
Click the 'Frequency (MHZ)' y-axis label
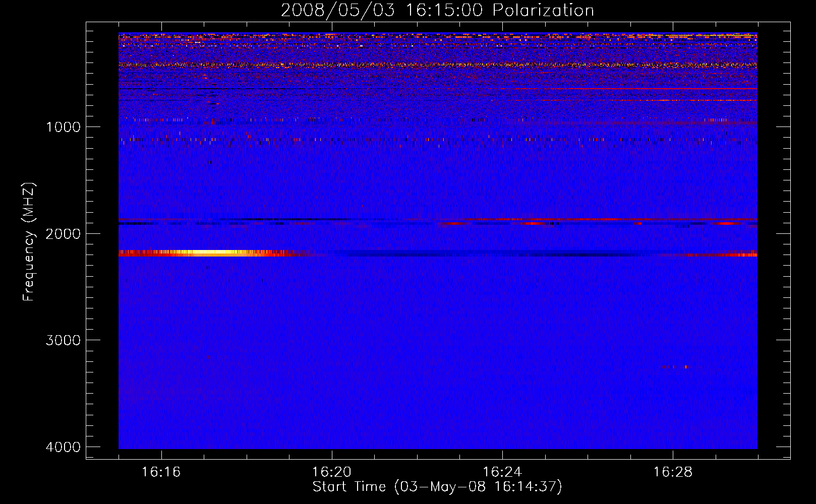tap(29, 242)
